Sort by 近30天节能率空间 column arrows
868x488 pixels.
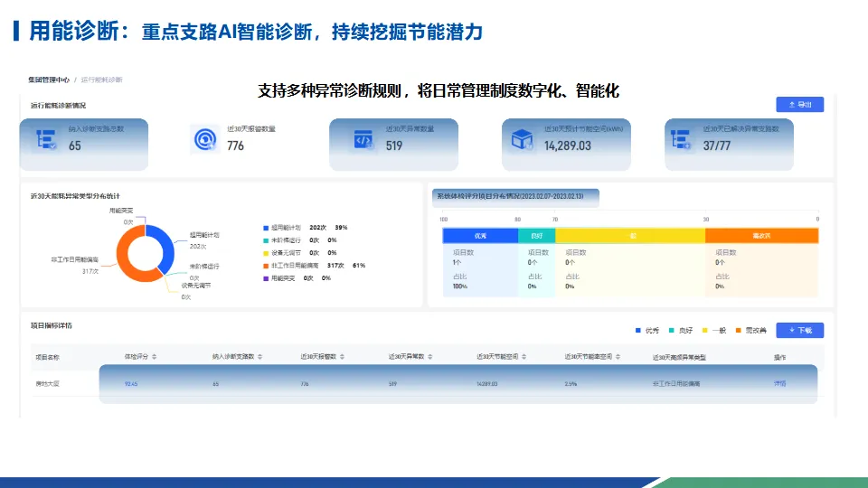[x=618, y=357]
